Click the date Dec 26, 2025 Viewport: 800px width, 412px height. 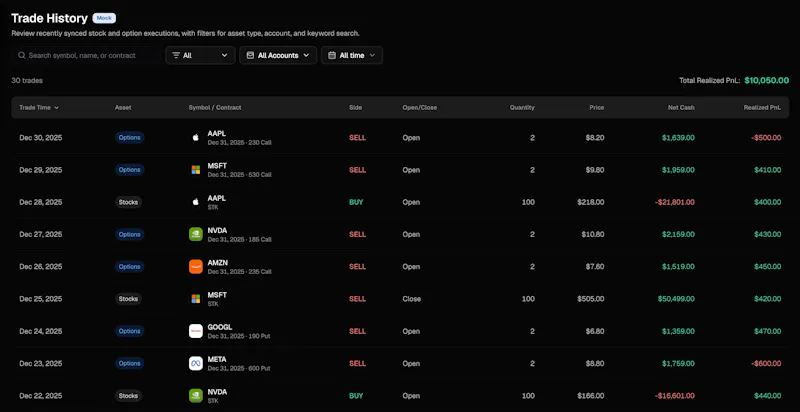point(41,267)
